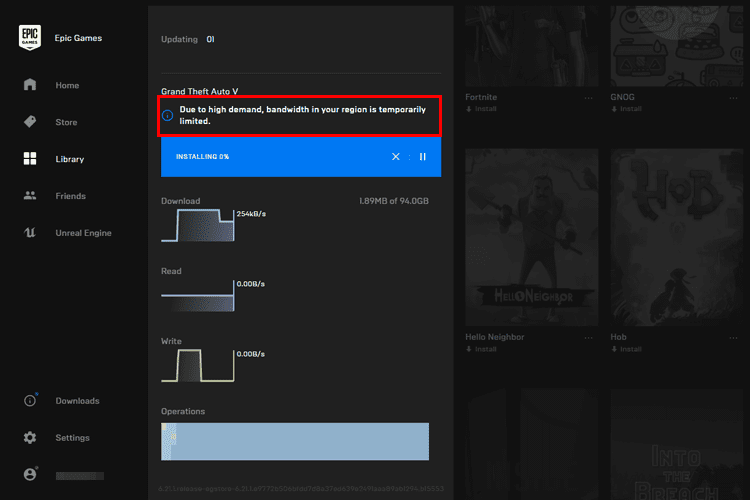The image size is (750, 500).
Task: Install GNOG from the library
Action: click(x=626, y=109)
